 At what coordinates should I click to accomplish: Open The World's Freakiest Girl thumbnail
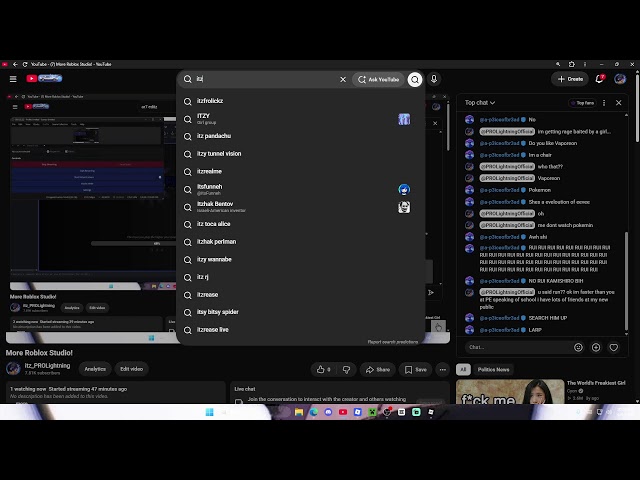(510, 391)
